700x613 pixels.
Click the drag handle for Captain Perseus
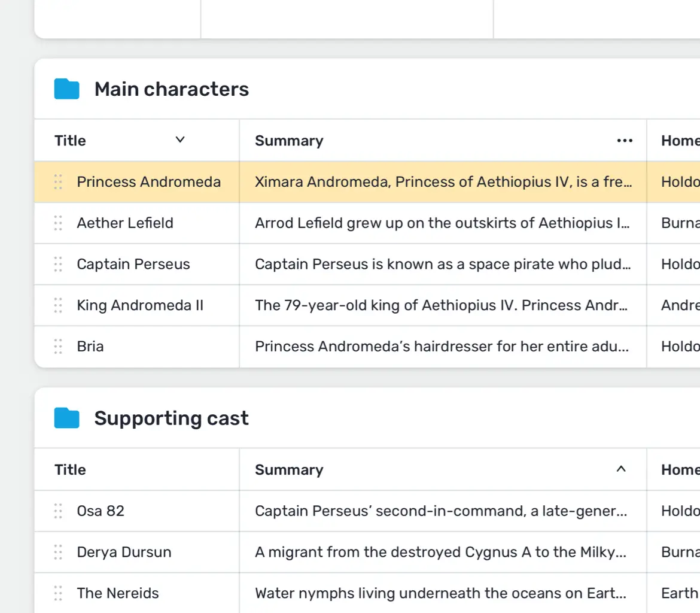[x=58, y=264]
